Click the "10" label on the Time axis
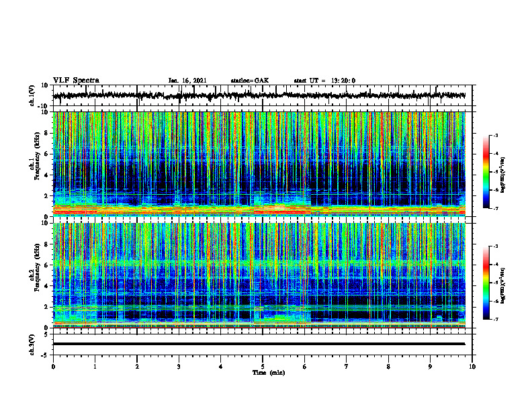Screen dimensions: 532x411 coord(472,367)
